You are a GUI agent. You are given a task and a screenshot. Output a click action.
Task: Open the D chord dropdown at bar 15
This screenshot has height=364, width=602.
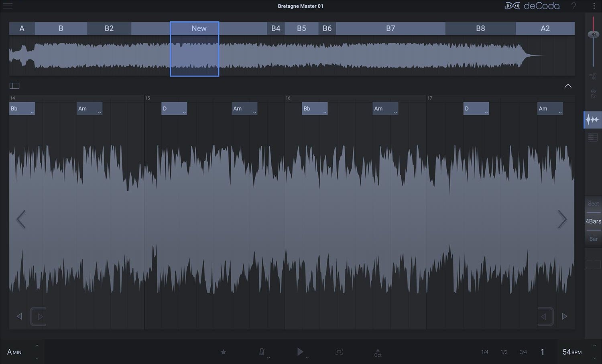(174, 108)
